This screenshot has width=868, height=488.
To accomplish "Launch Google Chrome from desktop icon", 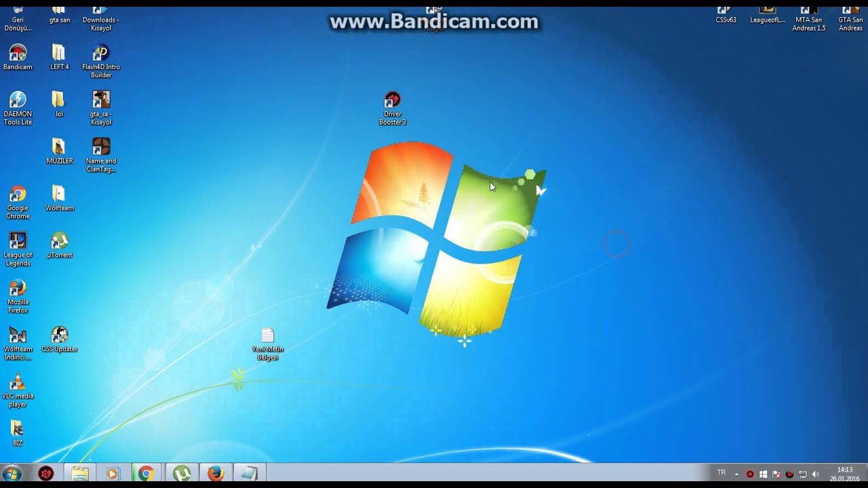I will point(18,202).
